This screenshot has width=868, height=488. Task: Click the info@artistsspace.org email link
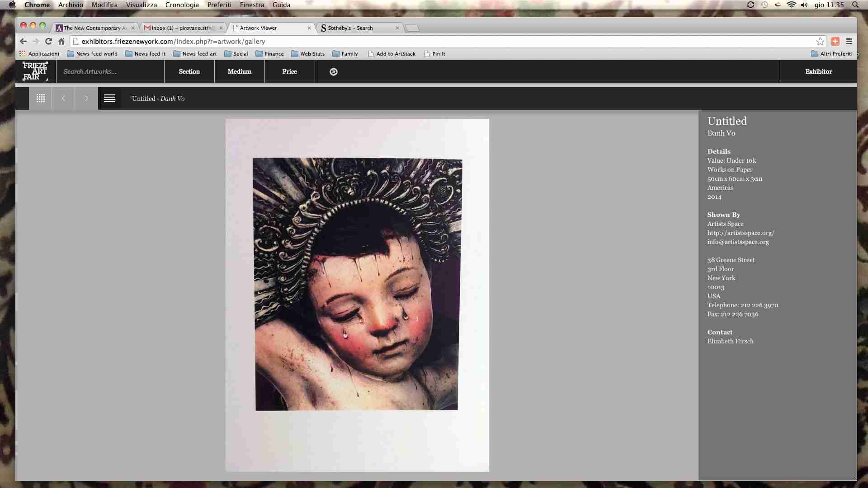pos(738,242)
